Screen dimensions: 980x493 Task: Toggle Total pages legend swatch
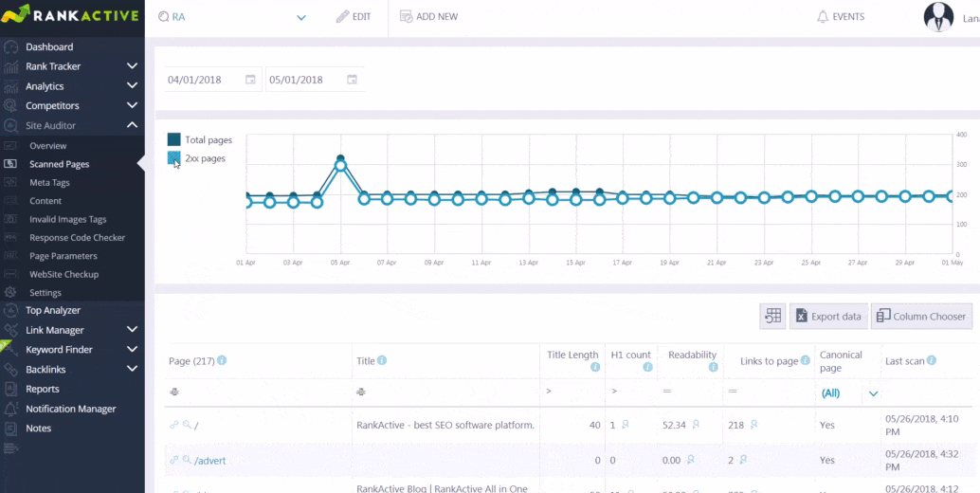(174, 140)
